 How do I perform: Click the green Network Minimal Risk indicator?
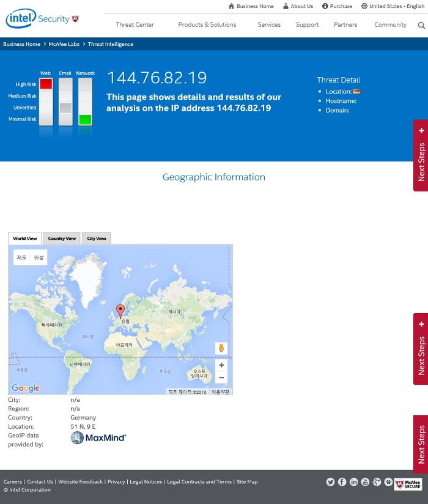[85, 119]
